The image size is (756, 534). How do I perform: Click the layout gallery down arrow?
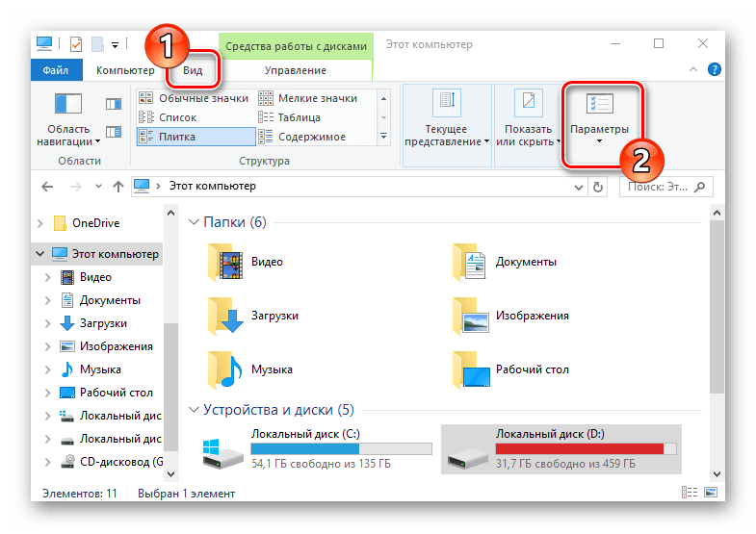[384, 117]
